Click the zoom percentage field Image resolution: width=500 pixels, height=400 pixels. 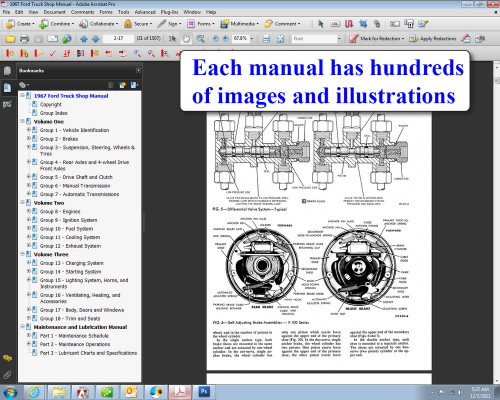pos(240,39)
